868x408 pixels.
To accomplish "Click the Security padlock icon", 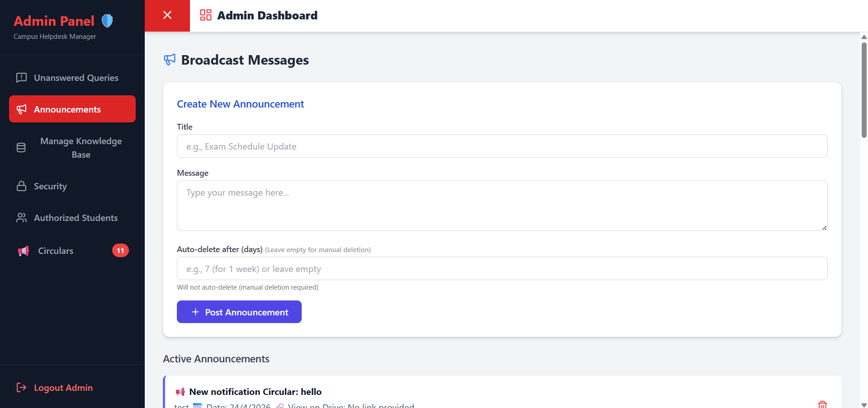I will tap(21, 186).
